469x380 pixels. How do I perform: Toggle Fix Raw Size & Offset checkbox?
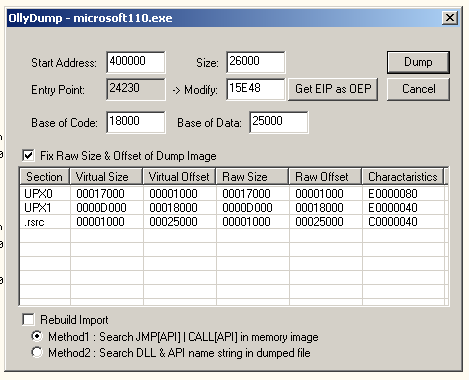28,156
